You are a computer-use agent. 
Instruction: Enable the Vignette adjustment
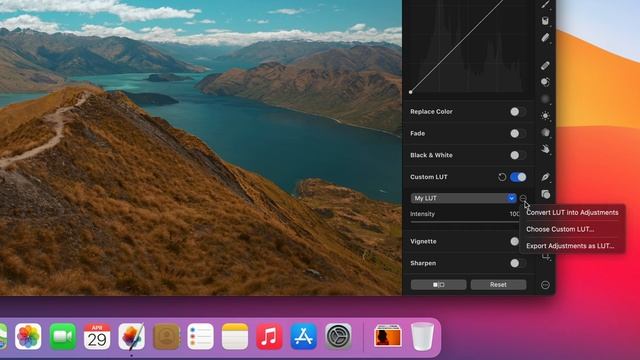[x=515, y=241]
